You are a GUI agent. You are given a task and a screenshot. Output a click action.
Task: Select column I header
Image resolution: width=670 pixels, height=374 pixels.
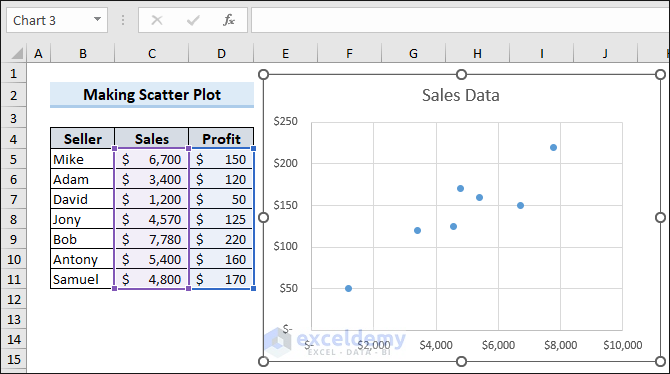542,53
